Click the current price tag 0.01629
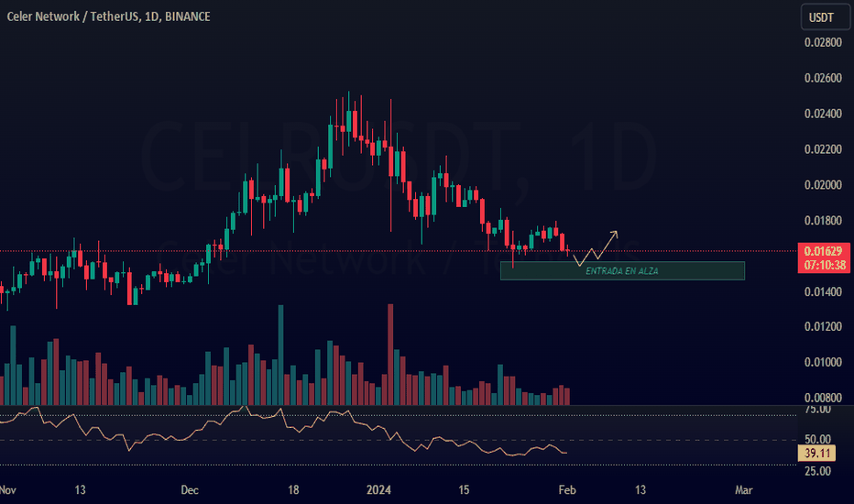 pyautogui.click(x=824, y=257)
